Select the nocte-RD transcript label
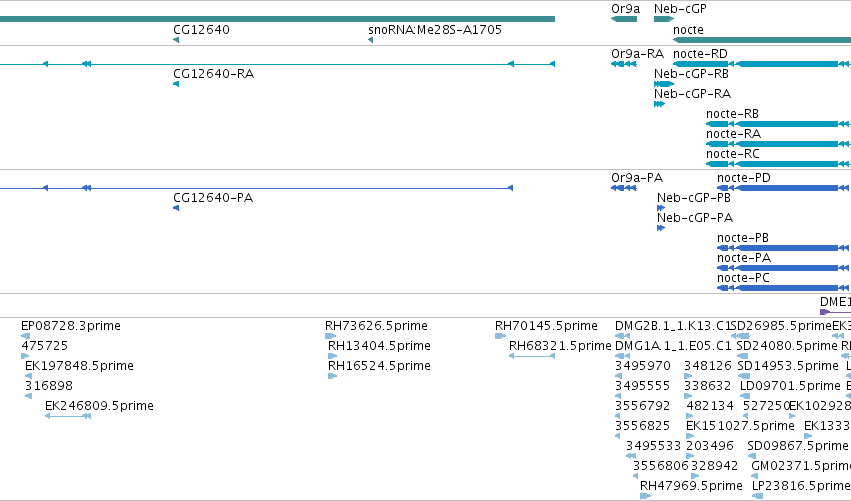Viewport: 851px width, 501px height. coord(700,54)
